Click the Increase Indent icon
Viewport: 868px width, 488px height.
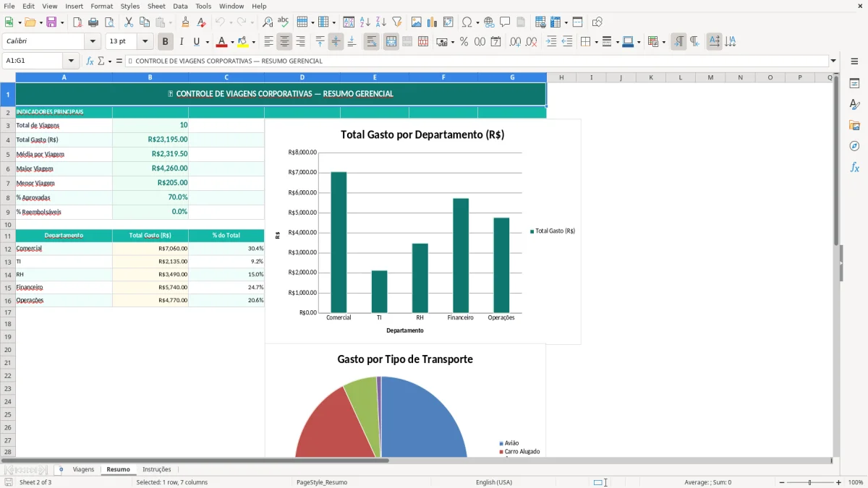tap(551, 42)
